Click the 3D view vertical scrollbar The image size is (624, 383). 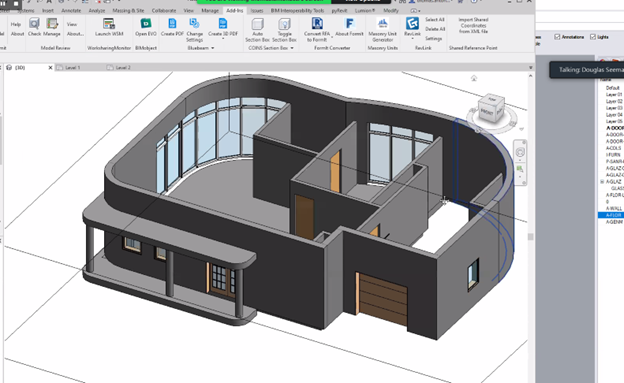click(530, 236)
